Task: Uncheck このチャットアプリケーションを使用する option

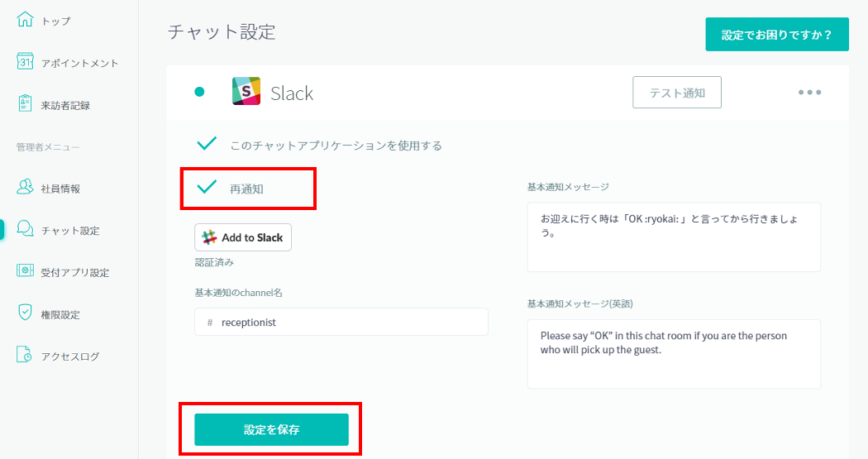Action: coord(207,145)
